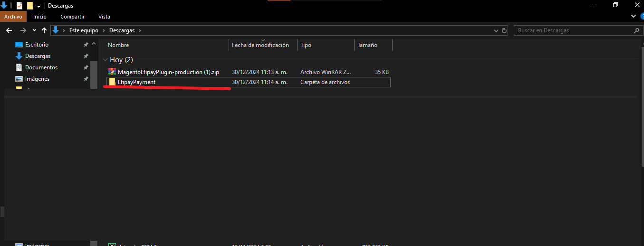Open the Archivo menu
This screenshot has width=644, height=246.
coord(13,17)
